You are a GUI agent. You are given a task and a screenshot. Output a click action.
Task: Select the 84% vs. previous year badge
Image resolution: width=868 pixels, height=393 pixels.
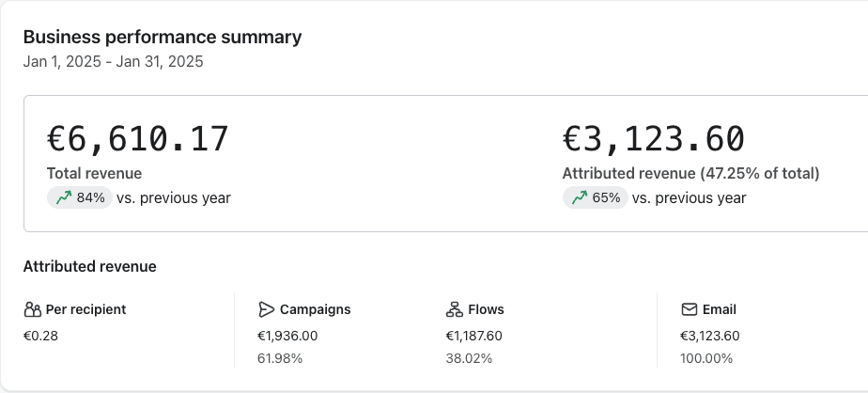(x=80, y=197)
